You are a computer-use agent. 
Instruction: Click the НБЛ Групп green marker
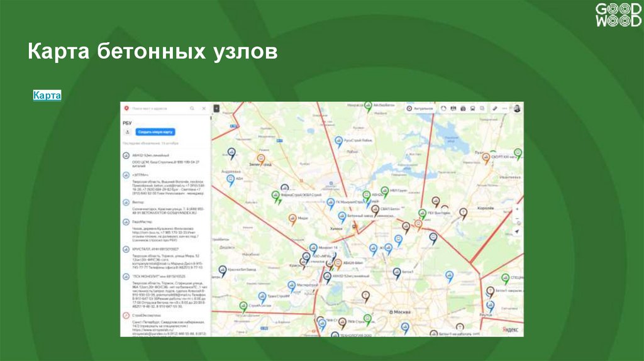(385, 192)
